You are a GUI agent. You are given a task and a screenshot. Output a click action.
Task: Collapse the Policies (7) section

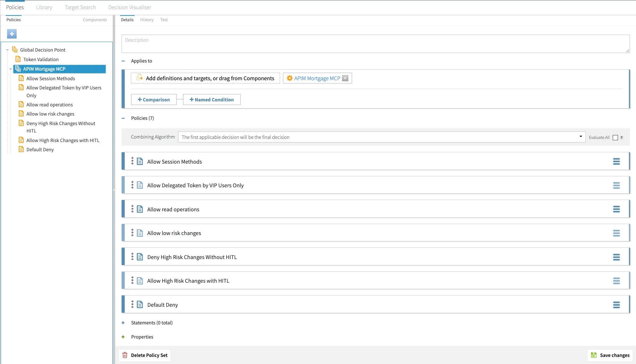tap(123, 118)
